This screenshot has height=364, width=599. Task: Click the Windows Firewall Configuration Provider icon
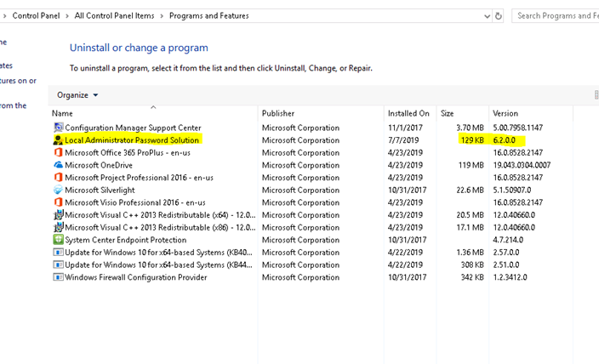pos(58,277)
